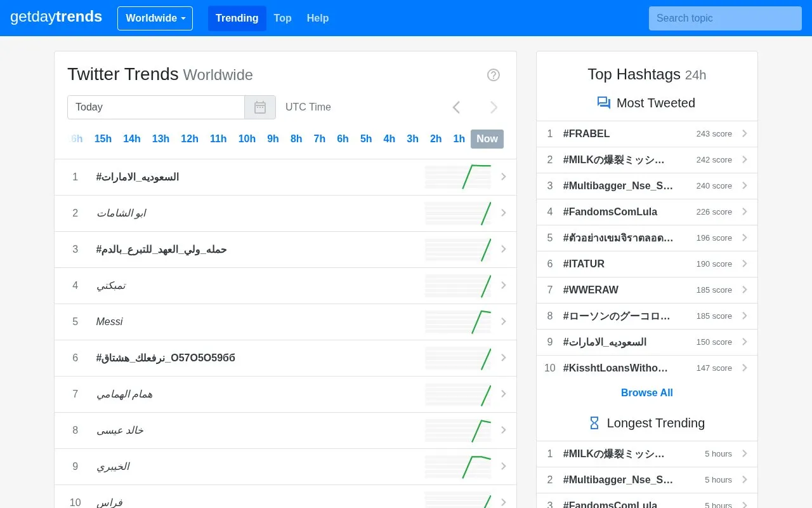Select the 1h time tab
This screenshot has width=812, height=508.
coord(459,139)
